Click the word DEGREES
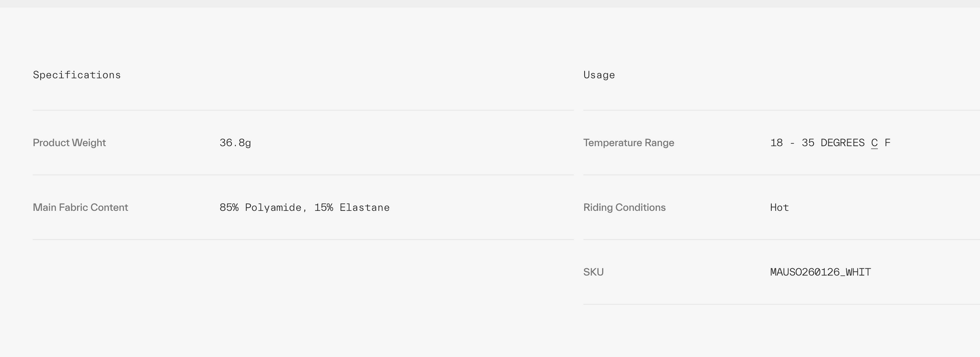Viewport: 980px width, 357px height. (x=842, y=143)
